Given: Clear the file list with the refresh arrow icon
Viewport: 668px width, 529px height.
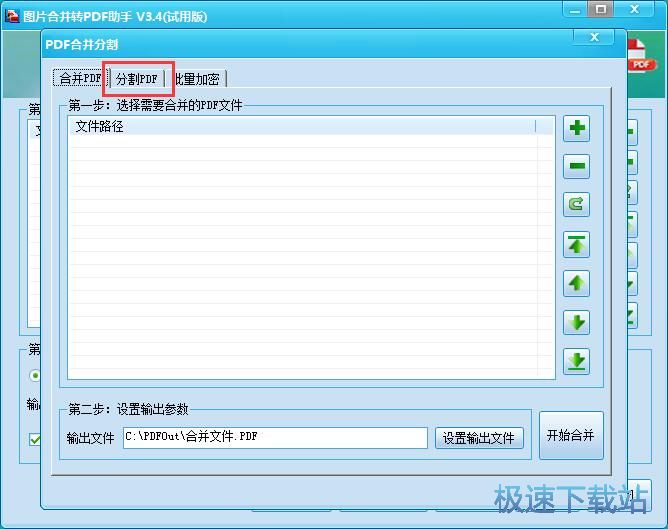Looking at the screenshot, I should coord(576,204).
